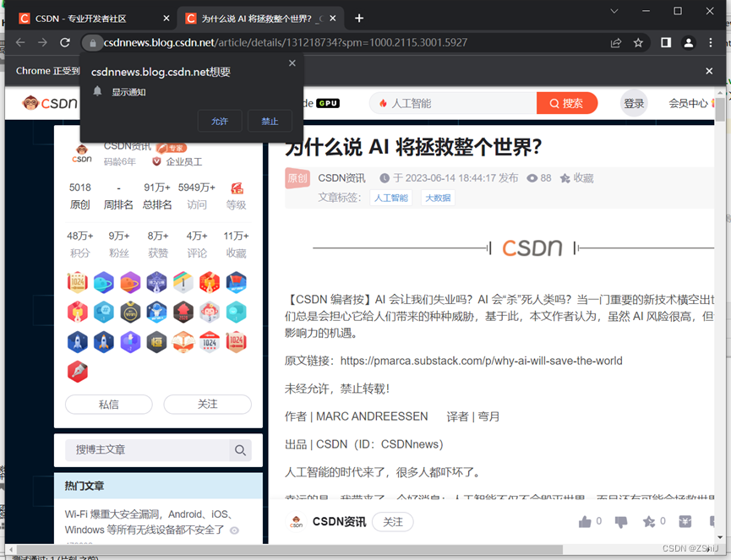Open the Chrome profile avatar icon
The height and width of the screenshot is (560, 731).
(x=688, y=43)
